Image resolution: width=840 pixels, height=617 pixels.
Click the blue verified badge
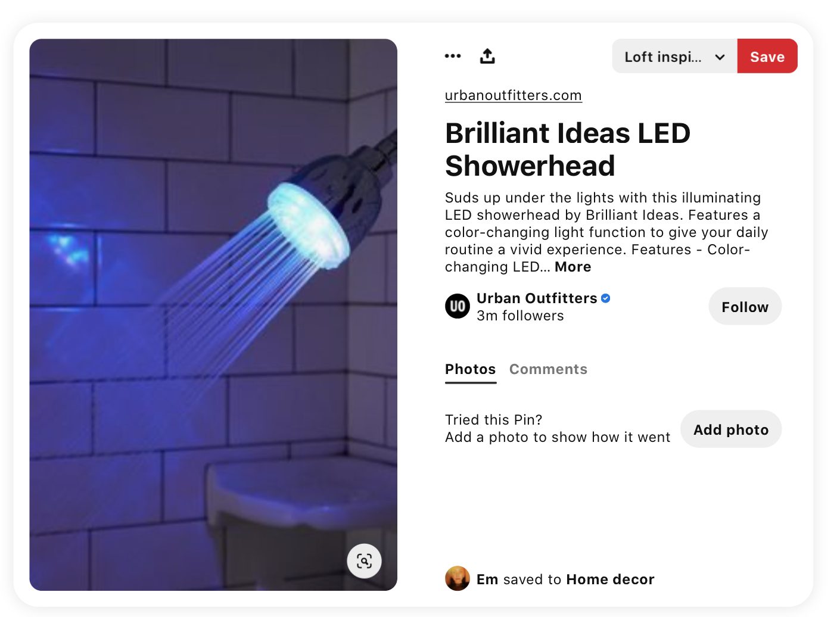606,298
